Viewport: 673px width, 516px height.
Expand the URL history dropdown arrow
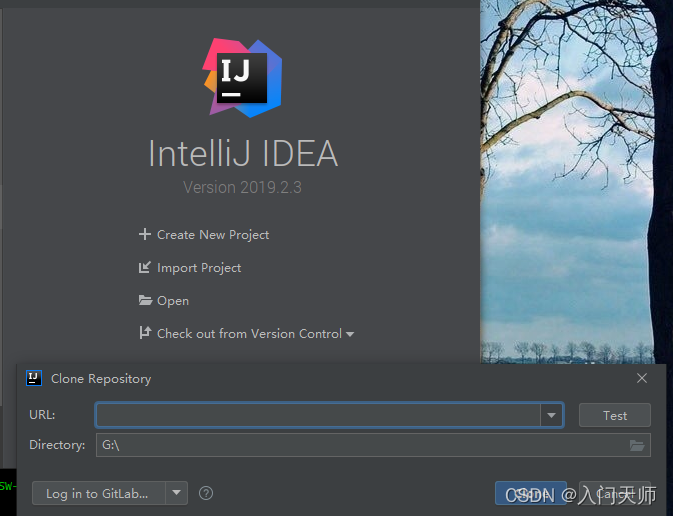coord(552,415)
